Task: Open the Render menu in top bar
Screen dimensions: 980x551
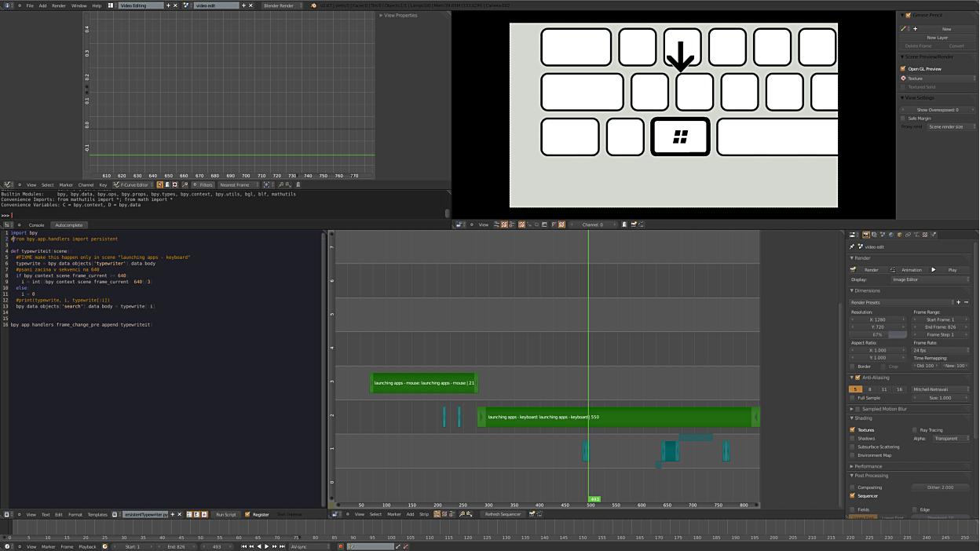Action: [x=59, y=5]
